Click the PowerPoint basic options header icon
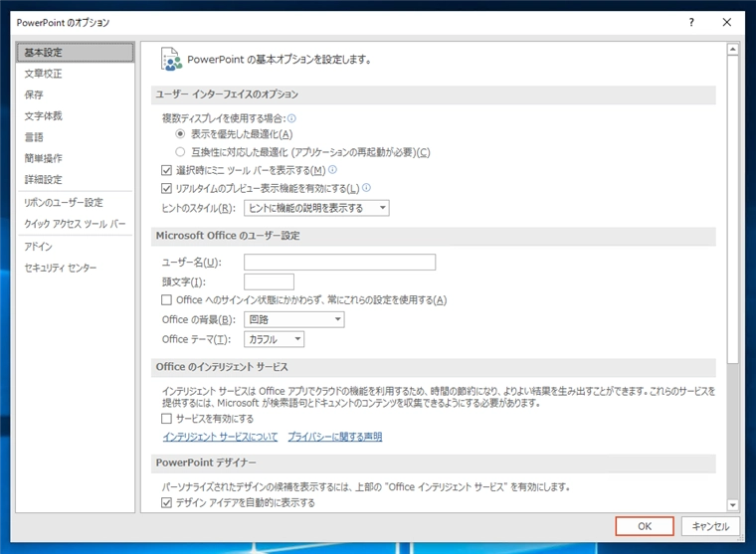756x554 pixels. point(171,60)
